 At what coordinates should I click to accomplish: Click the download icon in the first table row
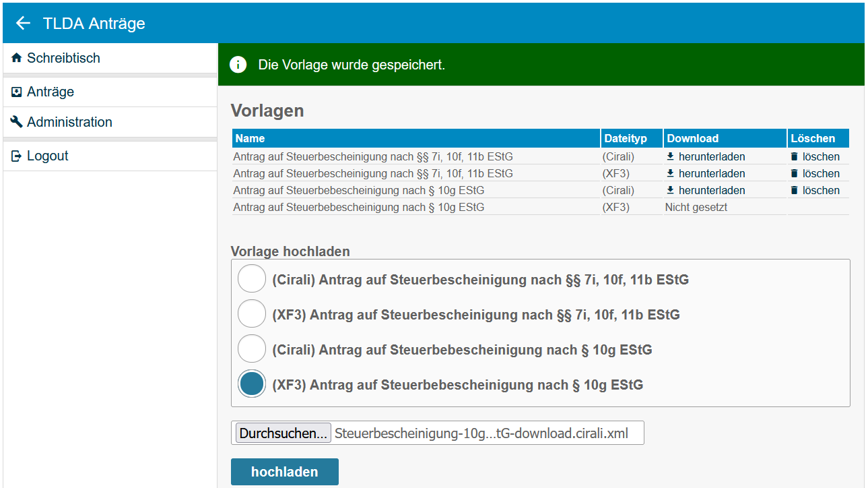tap(669, 156)
